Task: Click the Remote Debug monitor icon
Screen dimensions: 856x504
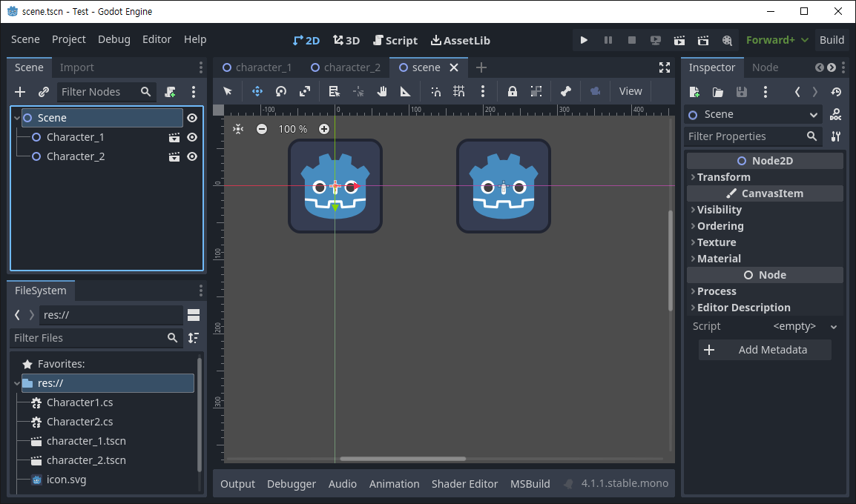Action: pyautogui.click(x=656, y=40)
